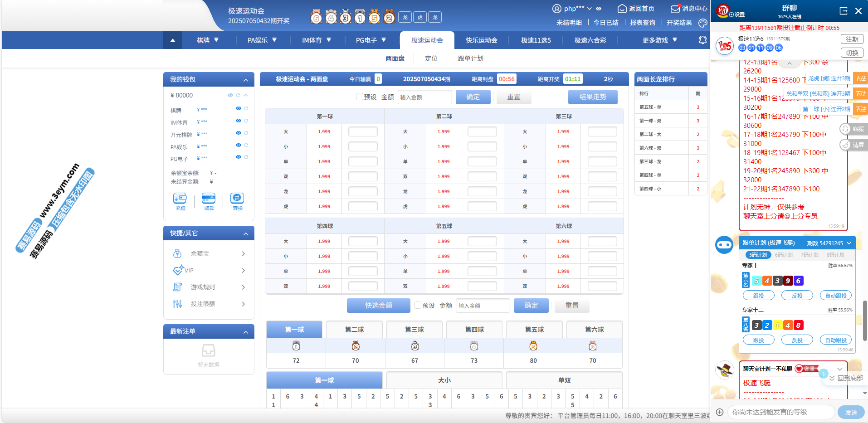This screenshot has width=868, height=423.
Task: Click the 转换 transfer icon
Action: [x=237, y=199]
